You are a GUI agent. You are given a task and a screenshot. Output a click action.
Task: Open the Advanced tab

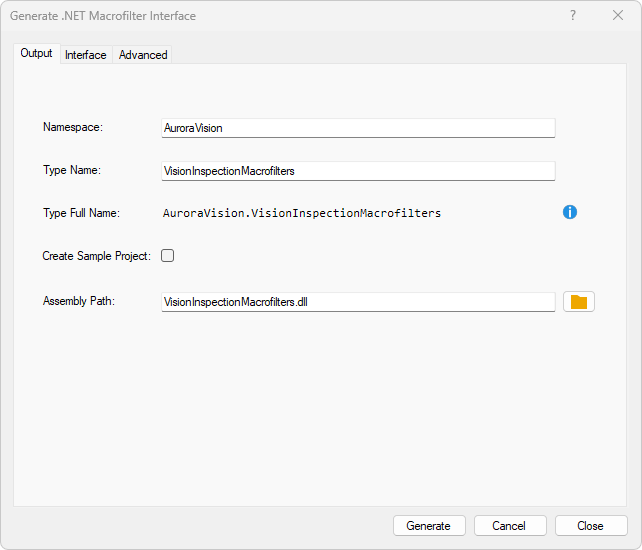pos(143,55)
